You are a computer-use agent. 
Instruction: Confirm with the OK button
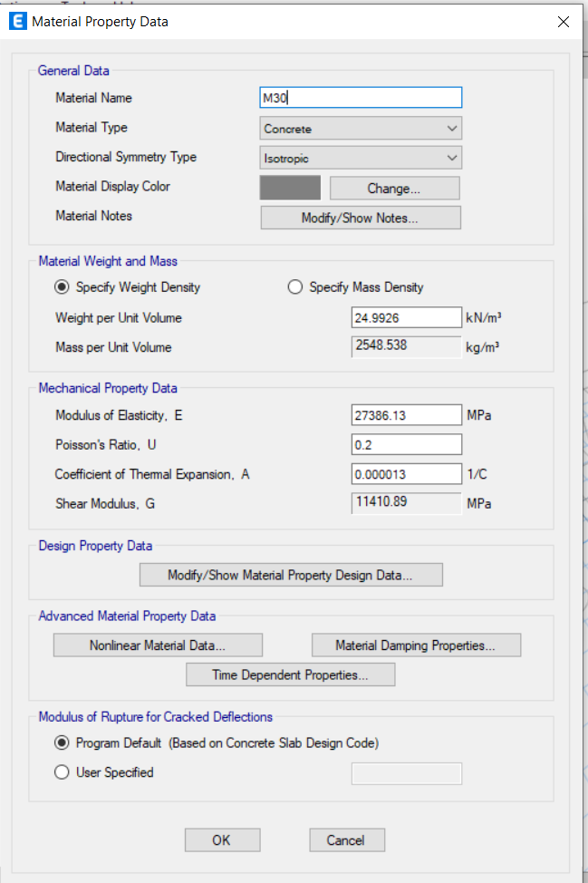coord(222,840)
